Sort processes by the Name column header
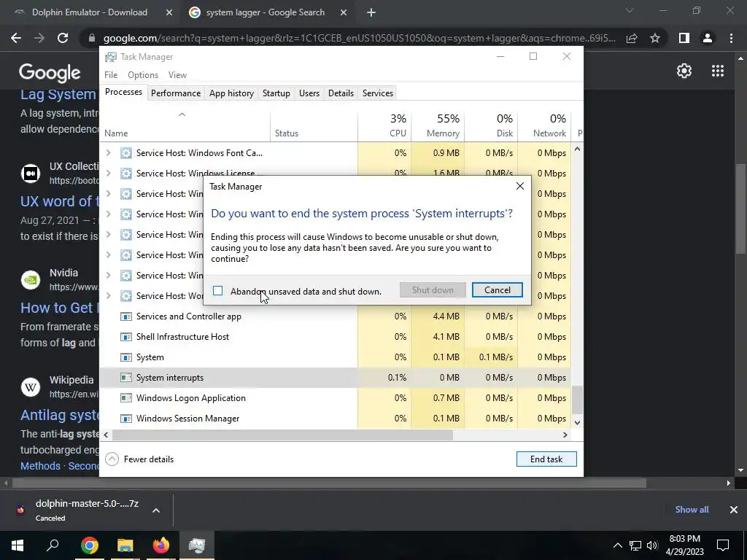This screenshot has height=560, width=747. 185,125
